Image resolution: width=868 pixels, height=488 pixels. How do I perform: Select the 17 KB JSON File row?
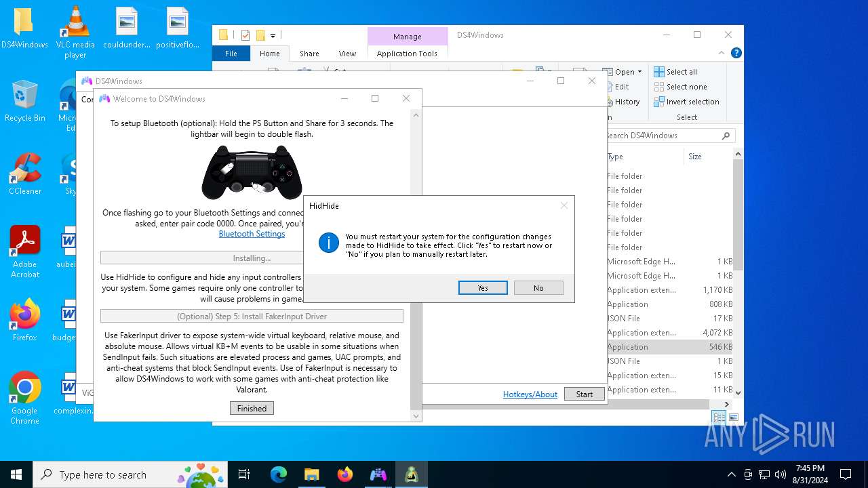click(669, 319)
